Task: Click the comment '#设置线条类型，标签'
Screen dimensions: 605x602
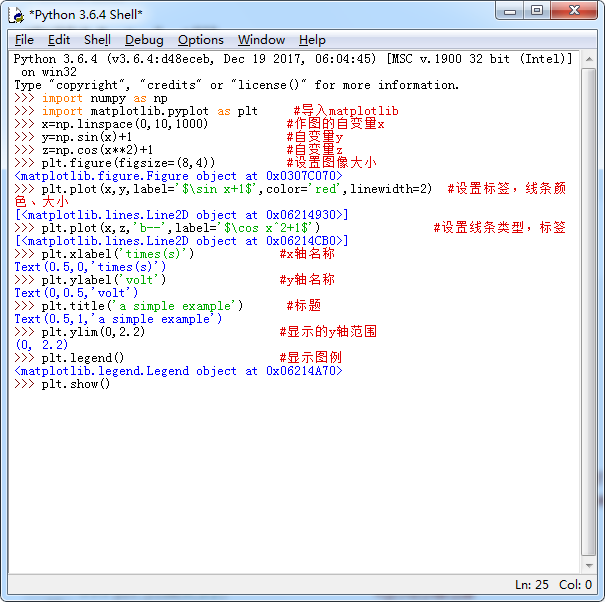Action: (x=500, y=228)
